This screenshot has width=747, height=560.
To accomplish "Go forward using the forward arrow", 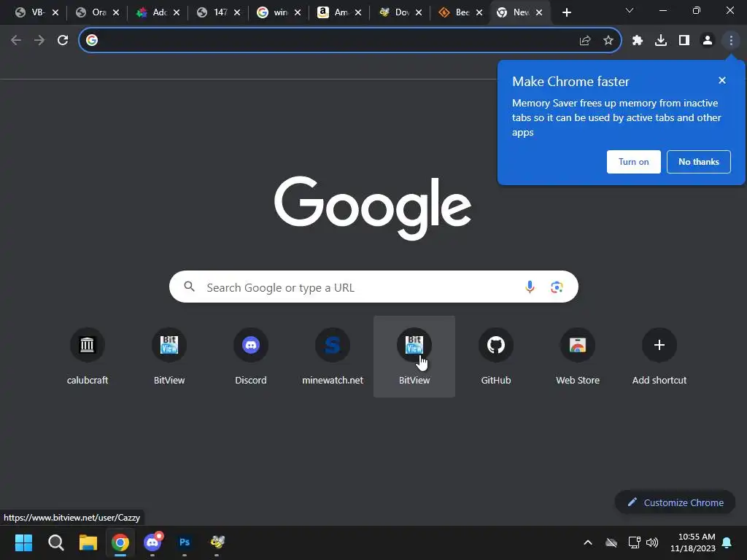I will (39, 40).
